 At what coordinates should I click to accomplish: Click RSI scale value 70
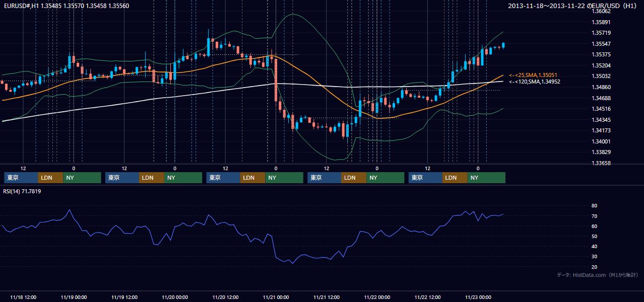(594, 216)
